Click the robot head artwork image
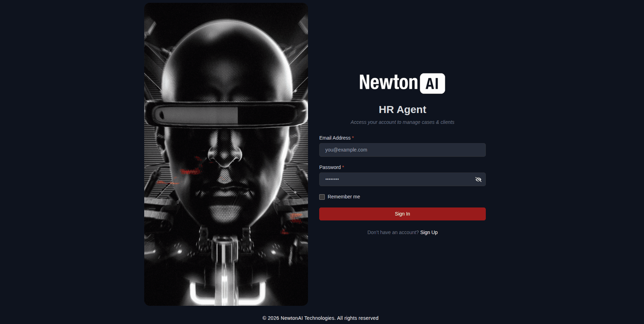This screenshot has width=644, height=324. coord(226,154)
